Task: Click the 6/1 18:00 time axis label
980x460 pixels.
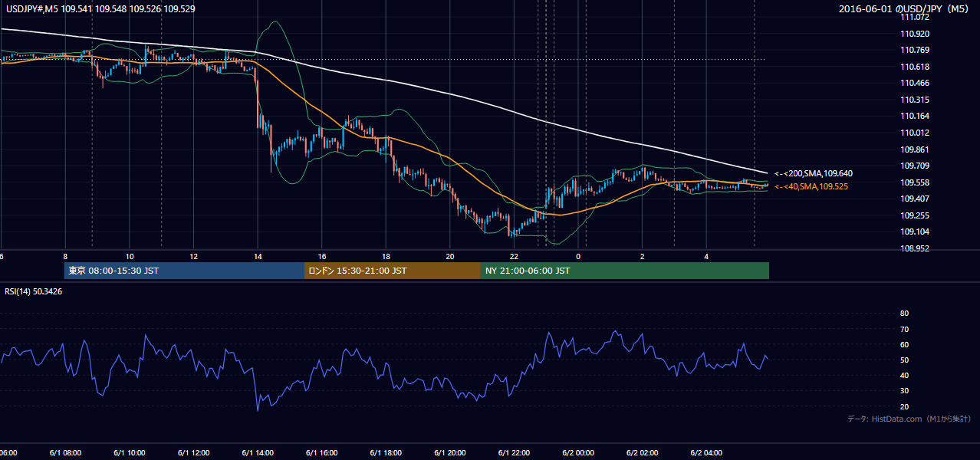Action: point(386,453)
